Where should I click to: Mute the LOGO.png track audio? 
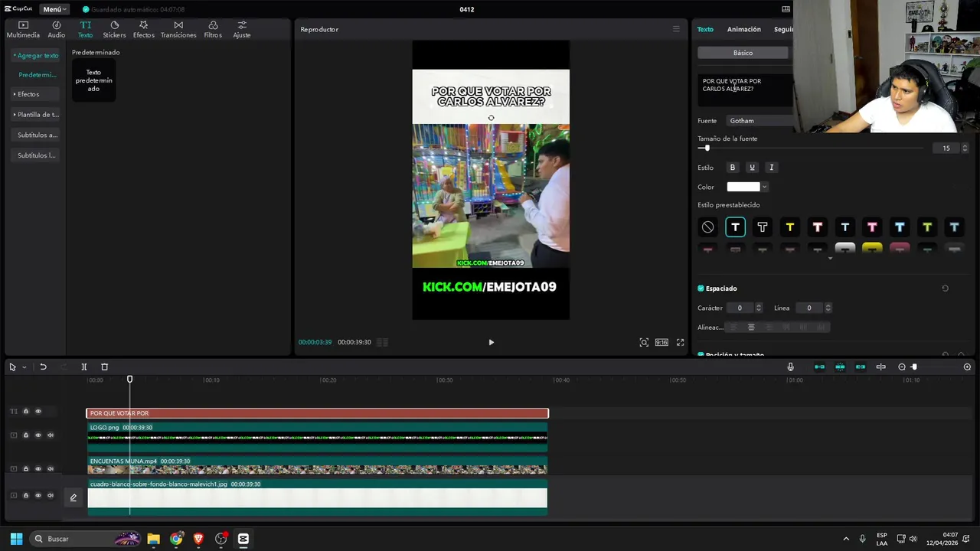[x=51, y=435]
